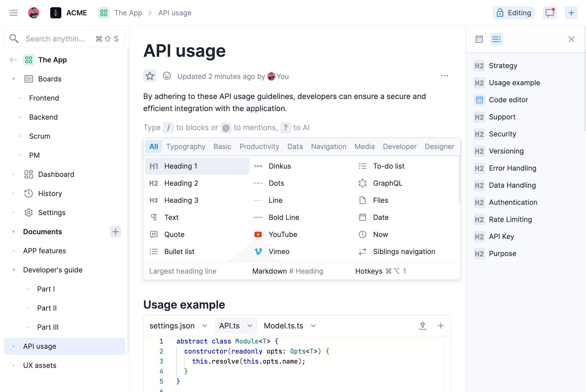The width and height of the screenshot is (586, 392).
Task: Open the outline view icon in right panel
Action: pos(496,39)
